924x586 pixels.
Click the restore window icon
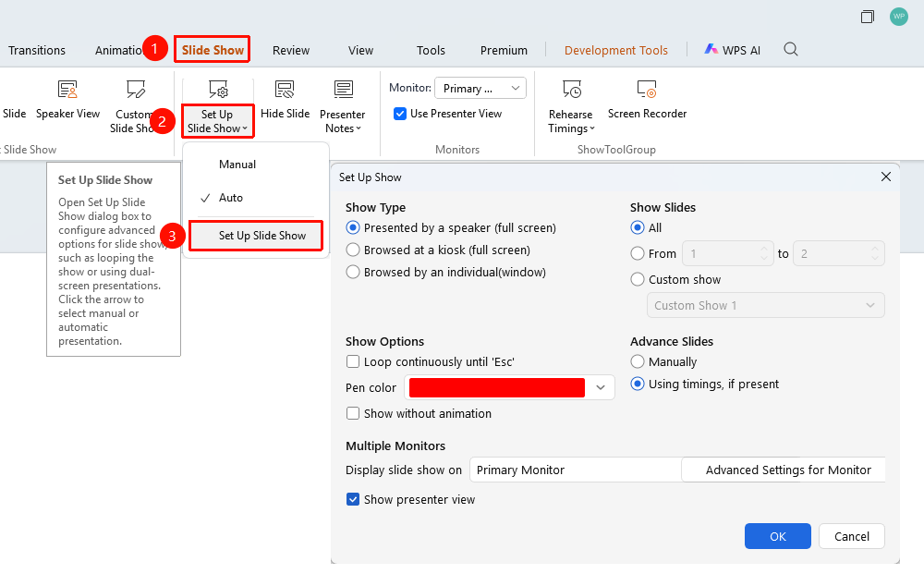[868, 17]
